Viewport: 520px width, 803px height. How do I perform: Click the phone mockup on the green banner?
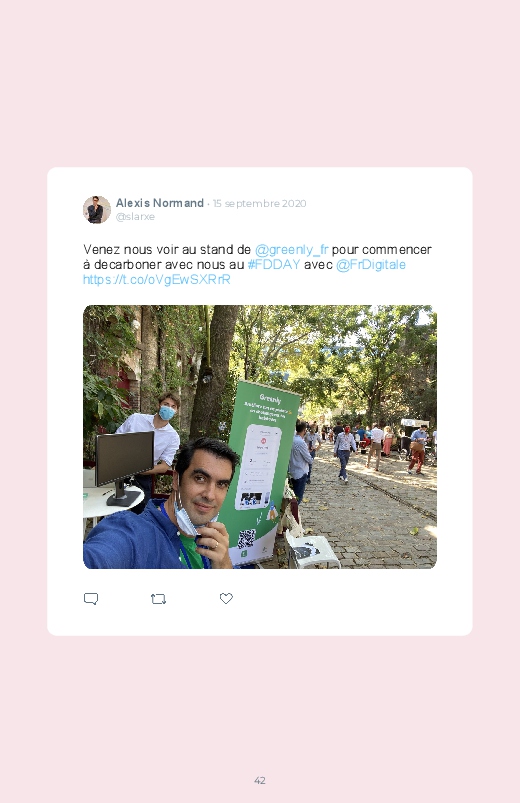(x=259, y=467)
